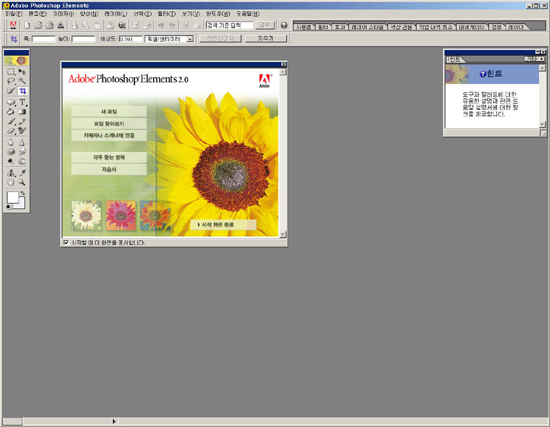Viewport: 550px width, 427px height.
Task: Click the Browse files shortcut icon
Action: pos(49,25)
